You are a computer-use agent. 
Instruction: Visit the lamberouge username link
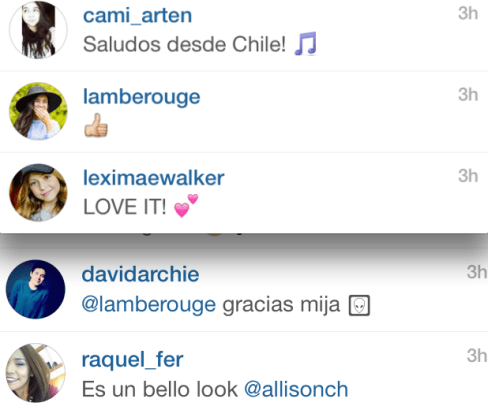click(142, 97)
